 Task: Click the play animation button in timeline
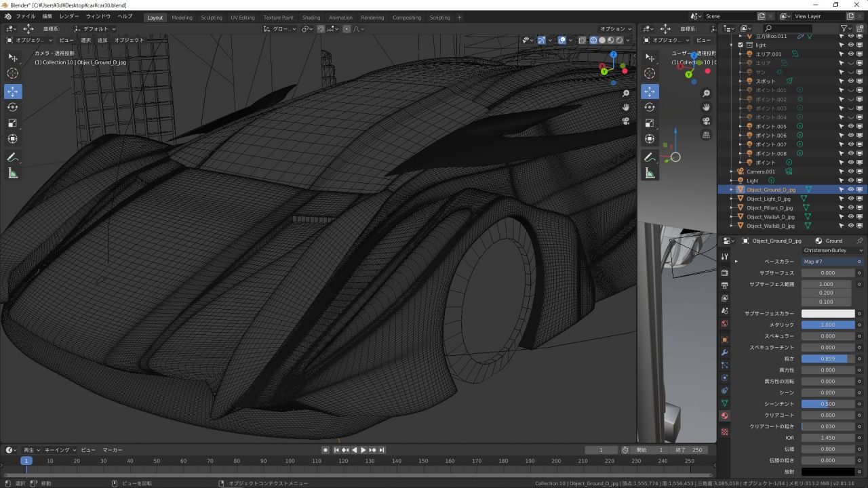pos(363,450)
